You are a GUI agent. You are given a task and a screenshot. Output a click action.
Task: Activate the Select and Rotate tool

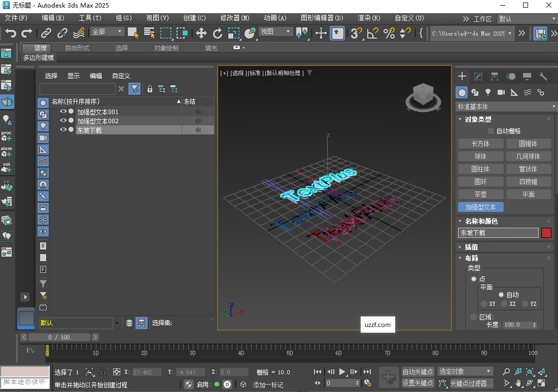218,34
